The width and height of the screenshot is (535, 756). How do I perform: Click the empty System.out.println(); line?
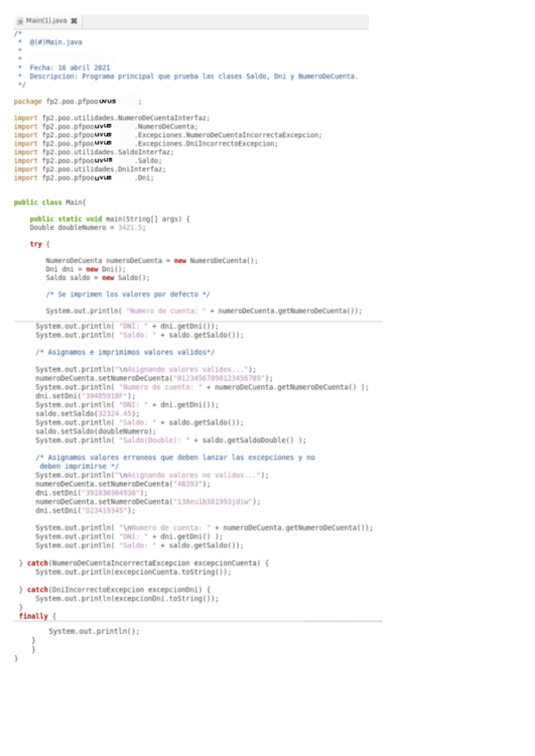pyautogui.click(x=95, y=630)
